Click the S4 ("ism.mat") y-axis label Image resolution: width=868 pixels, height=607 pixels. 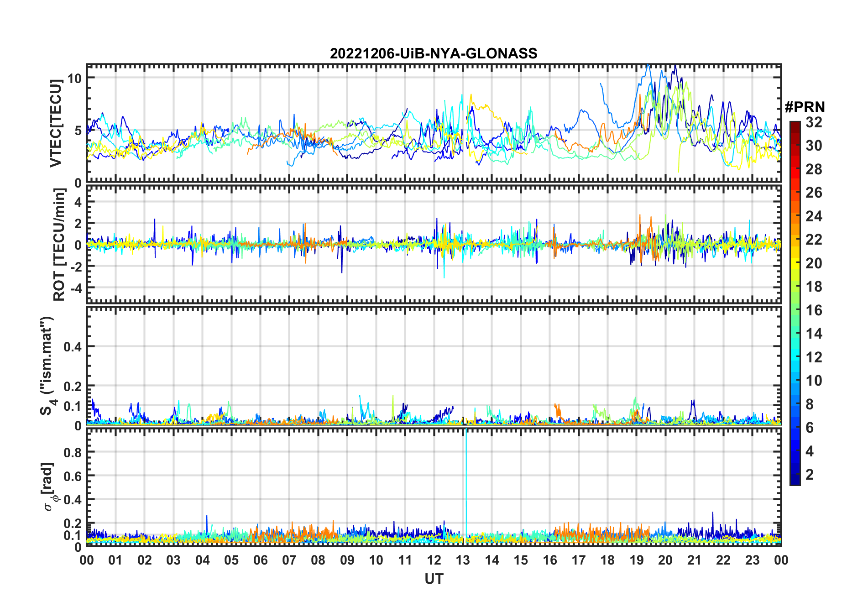coord(47,366)
